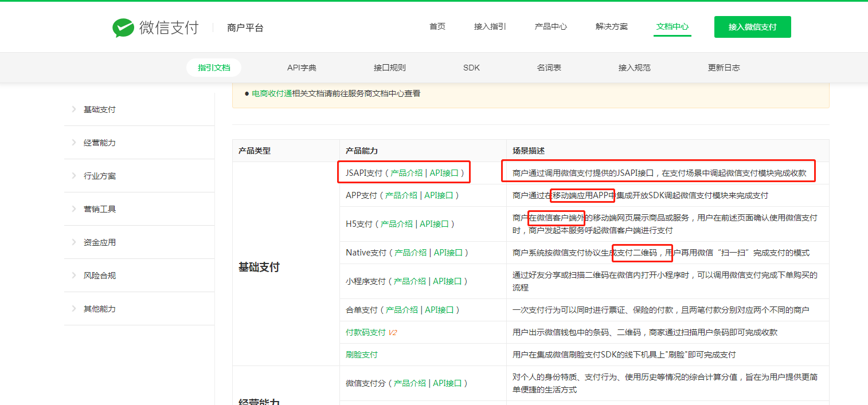Viewport: 868px width, 405px height.
Task: Switch to the API字典 tab
Action: point(302,67)
